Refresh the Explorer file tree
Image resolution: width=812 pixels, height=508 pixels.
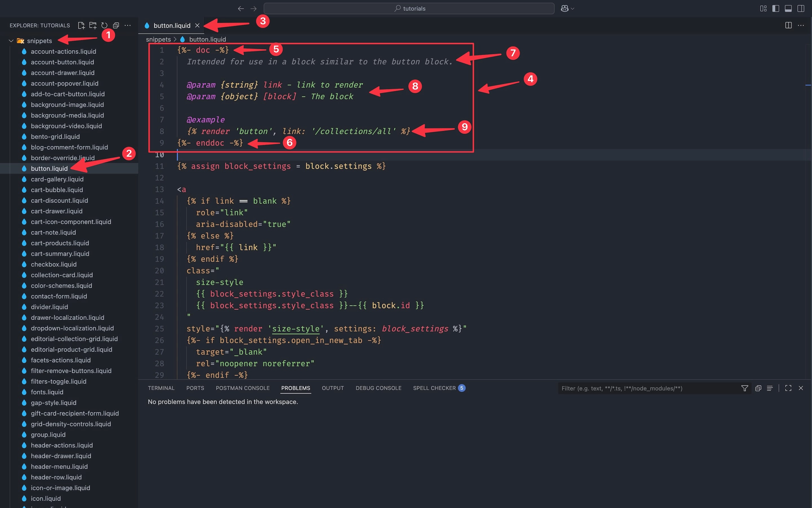[x=104, y=25]
